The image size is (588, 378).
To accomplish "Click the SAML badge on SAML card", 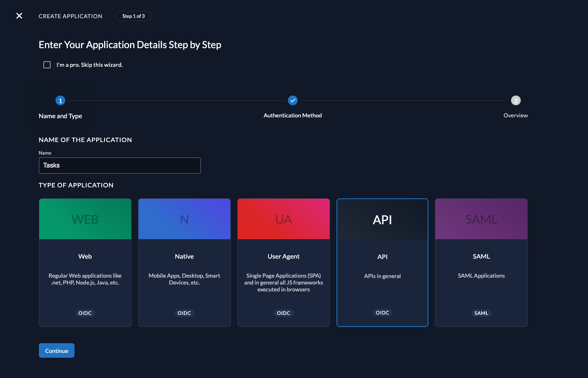I will pos(481,313).
